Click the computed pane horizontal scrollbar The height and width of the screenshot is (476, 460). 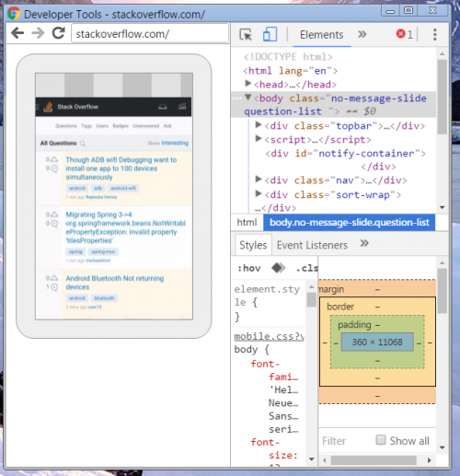click(374, 460)
